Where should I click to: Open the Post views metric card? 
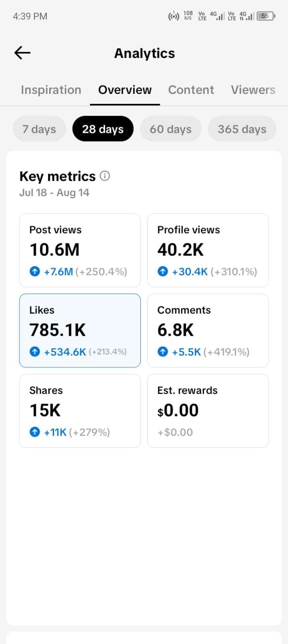[x=80, y=250]
